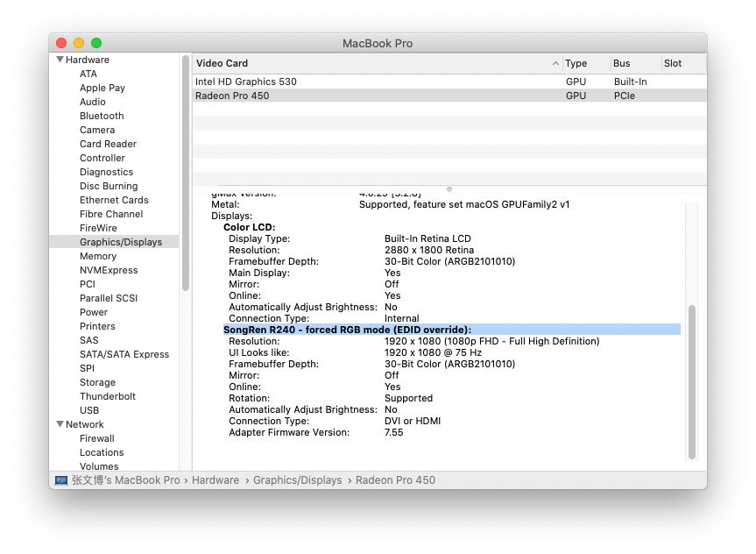The image size is (756, 554).
Task: Click the 2880 x 1800 Retina value
Action: click(x=429, y=250)
